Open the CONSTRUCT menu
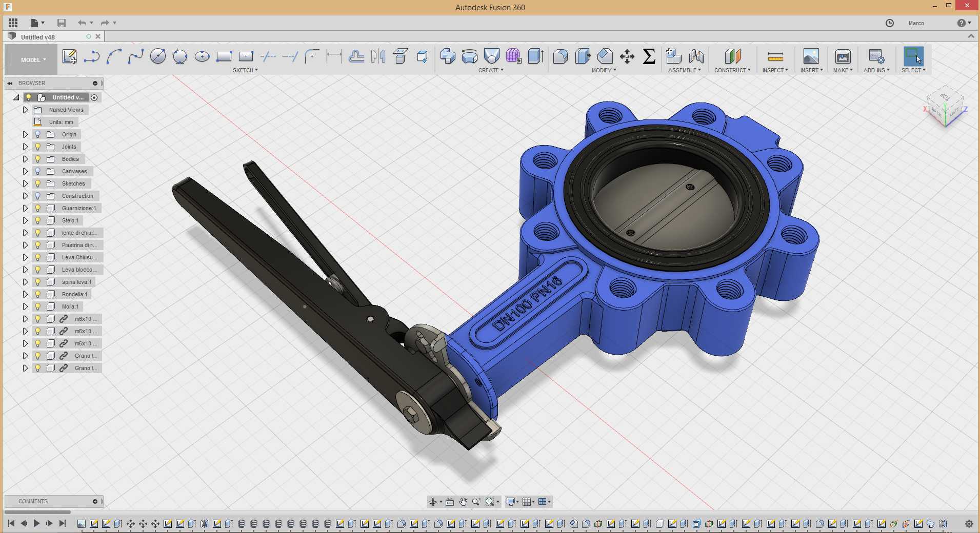980x533 pixels. (x=732, y=70)
